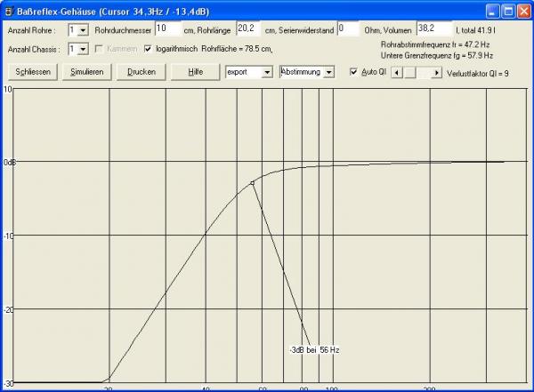Viewport: 534px width, 392px height.
Task: Click the Rohrlänge input field
Action: pos(249,28)
